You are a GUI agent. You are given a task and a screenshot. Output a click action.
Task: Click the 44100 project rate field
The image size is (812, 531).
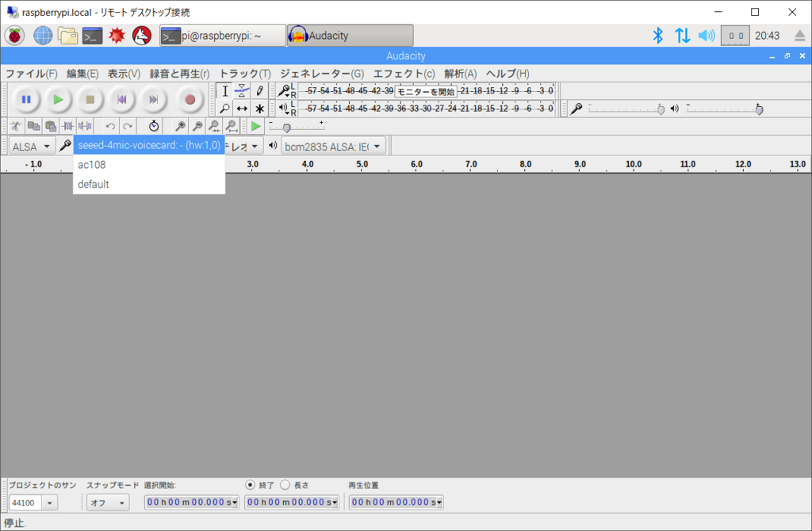(x=26, y=502)
